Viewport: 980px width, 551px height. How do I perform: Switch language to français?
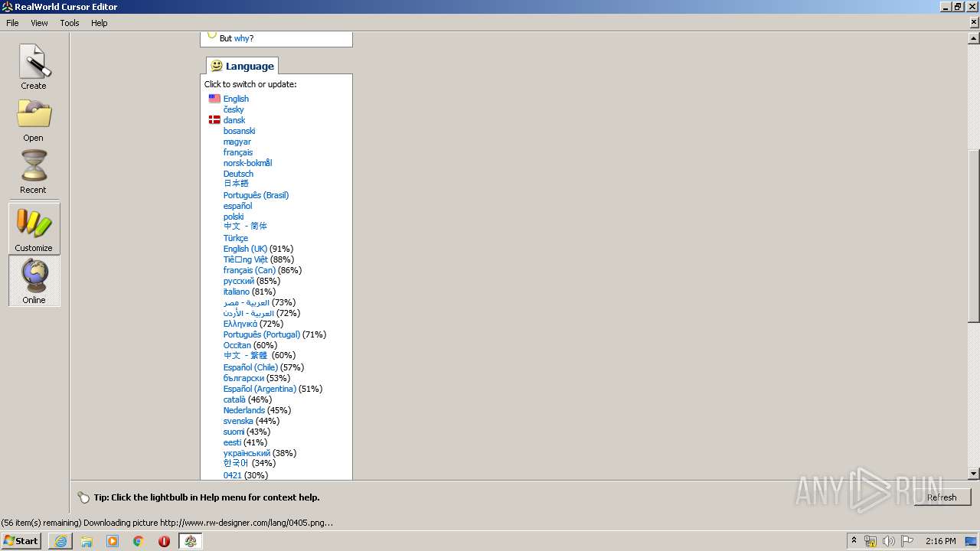point(238,152)
